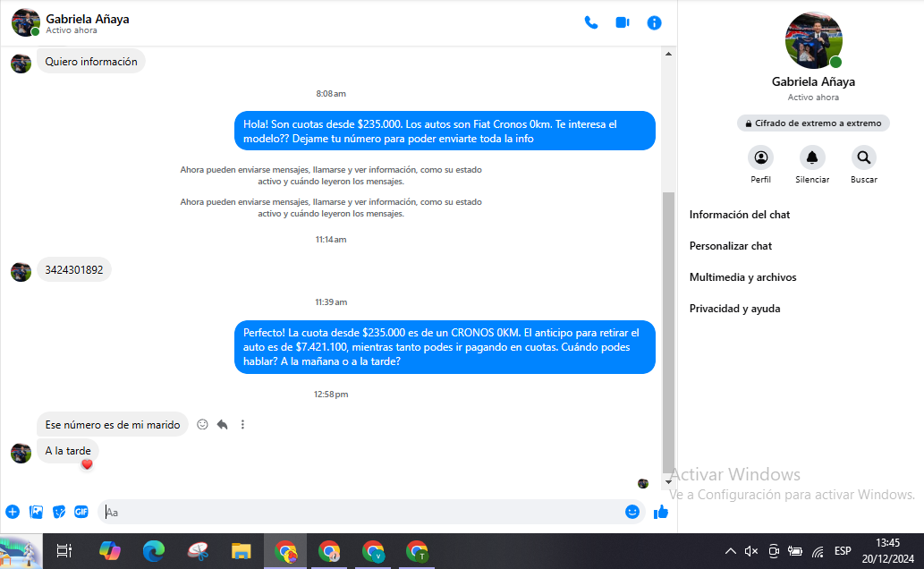Click the chat scrollbar down arrow

[668, 481]
